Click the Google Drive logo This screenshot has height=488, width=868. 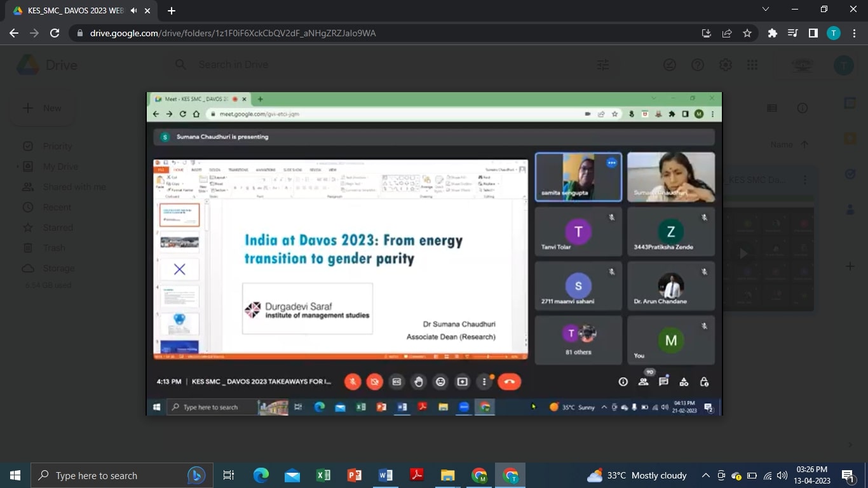[x=46, y=65]
